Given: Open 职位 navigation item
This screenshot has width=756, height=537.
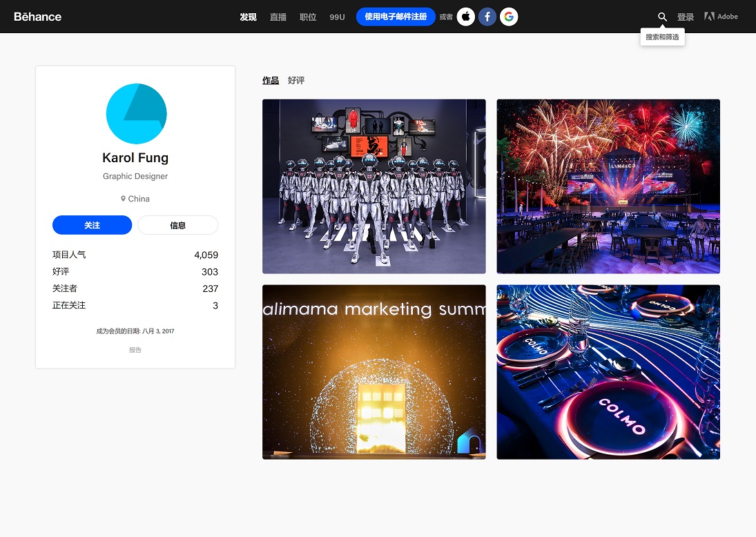Looking at the screenshot, I should [308, 17].
